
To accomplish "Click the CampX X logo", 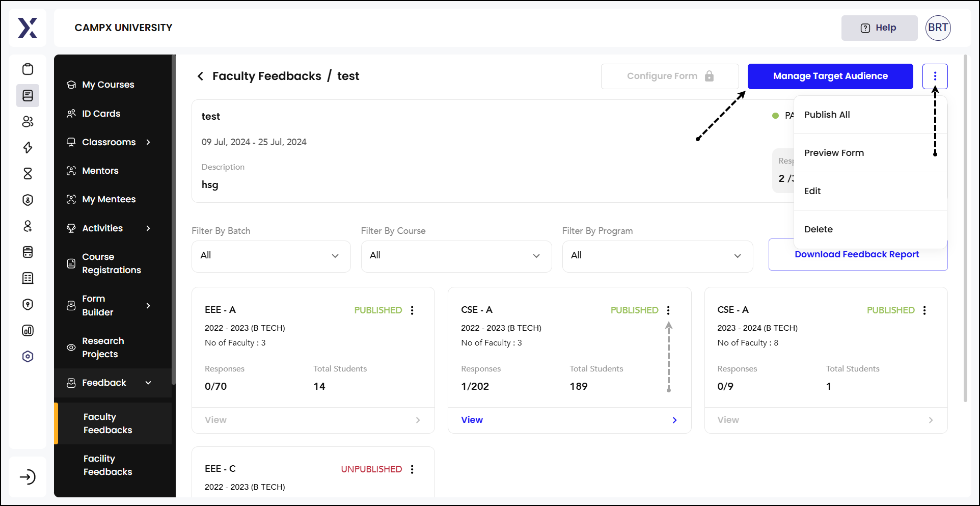I will (x=28, y=28).
